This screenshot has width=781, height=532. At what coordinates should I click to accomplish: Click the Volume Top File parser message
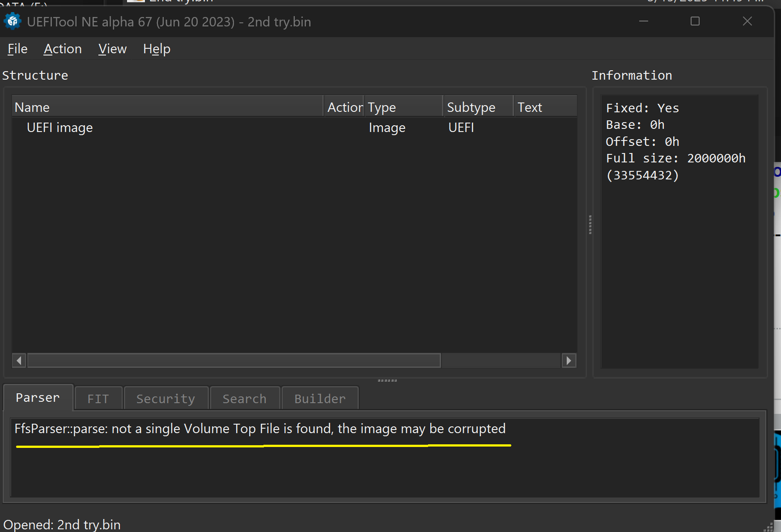[x=260, y=429]
